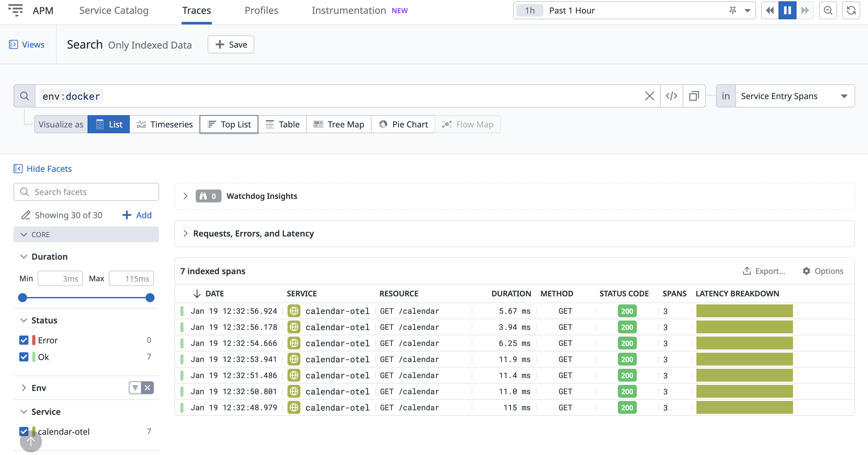Remove the Env facet filter with X

[x=147, y=388]
